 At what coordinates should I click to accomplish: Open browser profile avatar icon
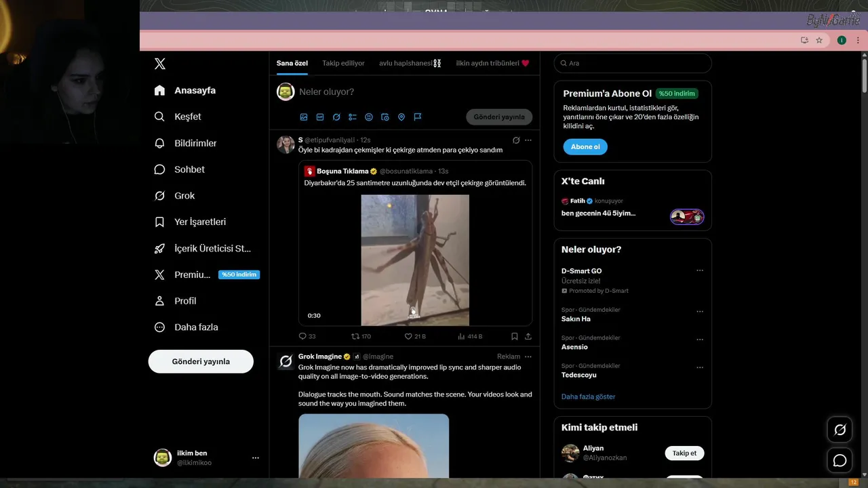[x=842, y=40]
